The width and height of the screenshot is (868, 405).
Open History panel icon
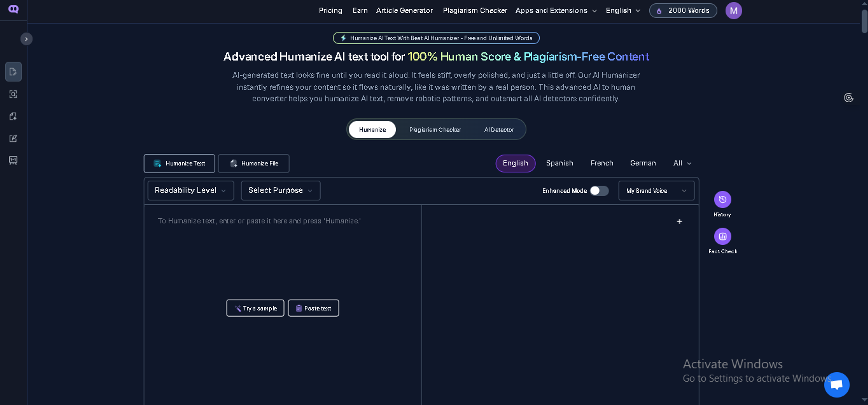722,200
